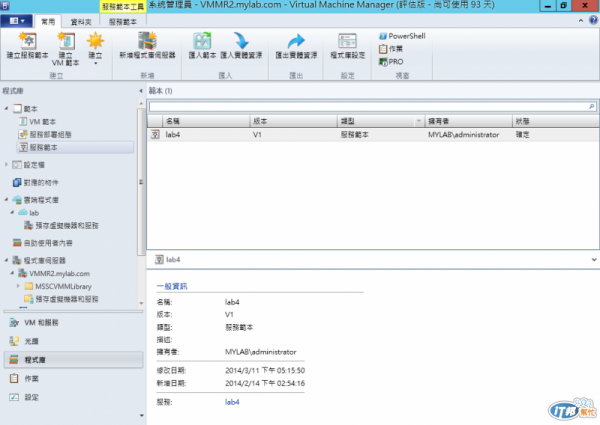Open the 程式庫 workspace
The height and width of the screenshot is (425, 600).
pos(73,360)
